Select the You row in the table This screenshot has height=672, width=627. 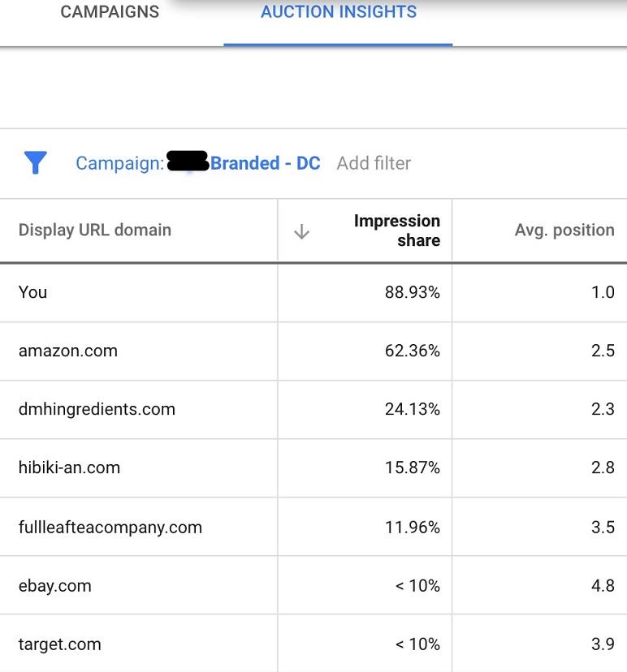32,292
